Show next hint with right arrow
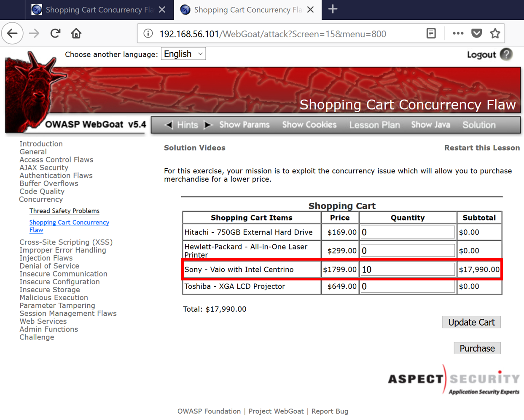This screenshot has height=420, width=524. pos(207,125)
